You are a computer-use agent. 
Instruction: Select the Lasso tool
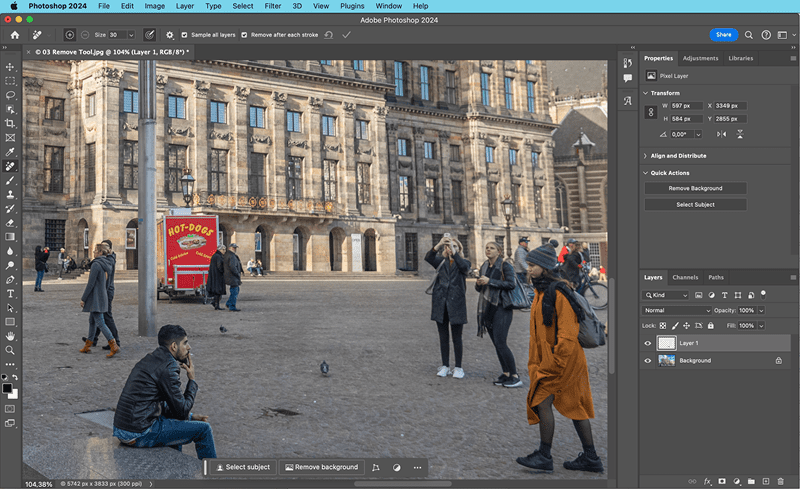(x=10, y=95)
